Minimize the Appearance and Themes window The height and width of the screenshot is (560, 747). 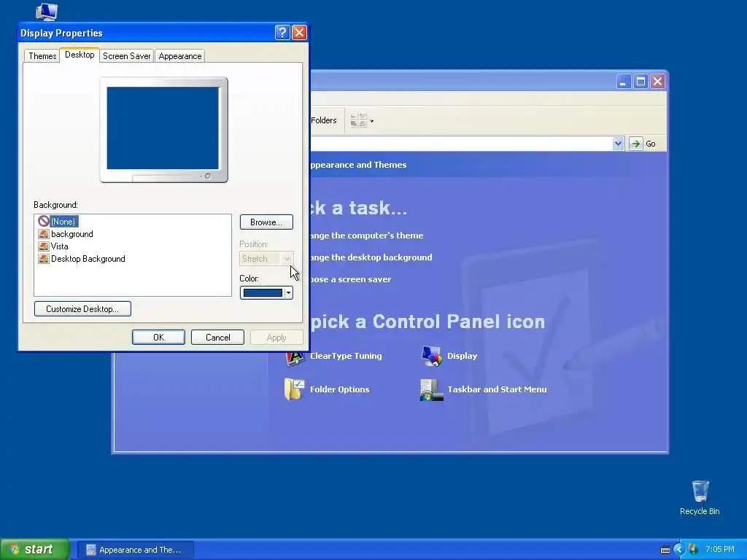point(623,82)
